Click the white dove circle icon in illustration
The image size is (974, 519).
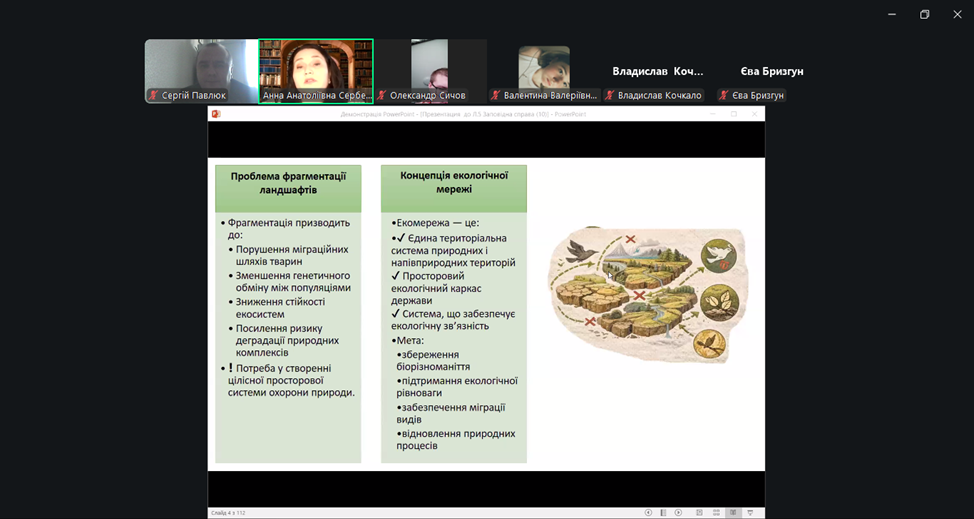[719, 257]
